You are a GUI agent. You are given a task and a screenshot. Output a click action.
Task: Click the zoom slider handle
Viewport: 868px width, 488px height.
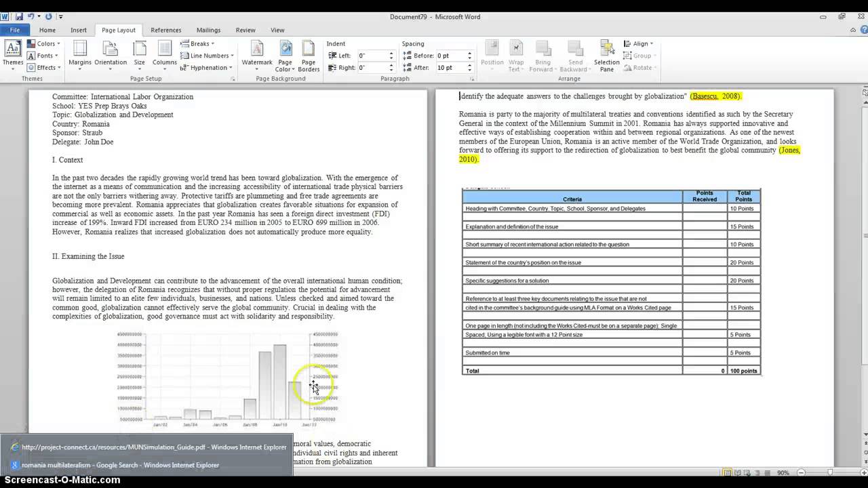(x=830, y=472)
